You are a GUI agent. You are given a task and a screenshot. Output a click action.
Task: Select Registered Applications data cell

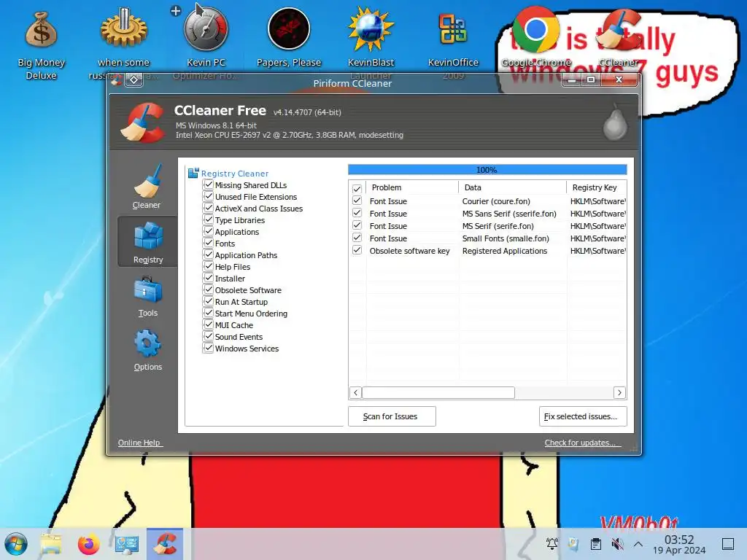505,251
